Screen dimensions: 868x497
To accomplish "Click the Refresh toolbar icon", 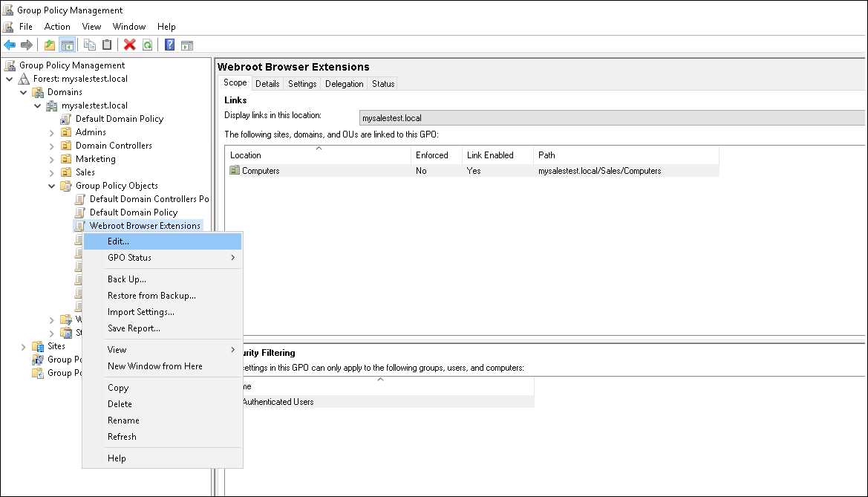I will coord(146,44).
